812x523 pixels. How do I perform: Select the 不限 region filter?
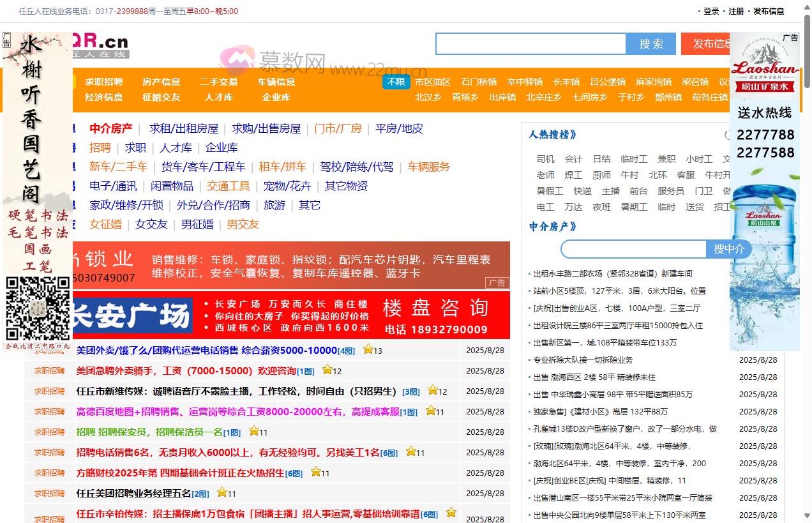[x=395, y=82]
